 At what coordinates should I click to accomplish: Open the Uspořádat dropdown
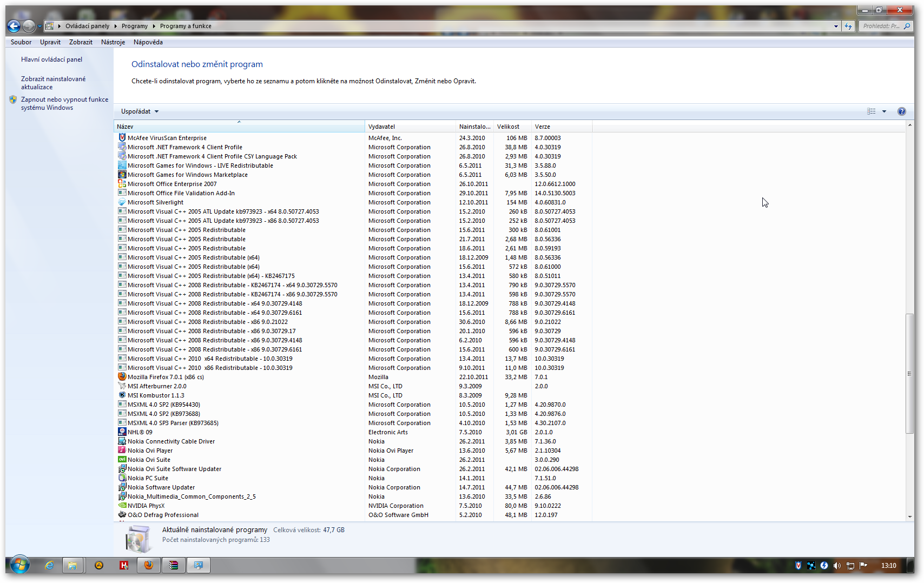(x=140, y=111)
